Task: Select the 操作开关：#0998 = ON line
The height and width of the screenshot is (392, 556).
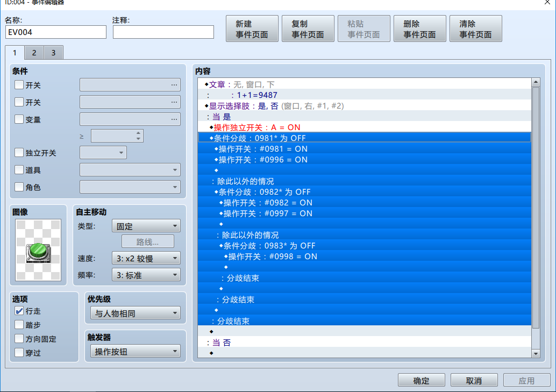Action: coord(365,256)
